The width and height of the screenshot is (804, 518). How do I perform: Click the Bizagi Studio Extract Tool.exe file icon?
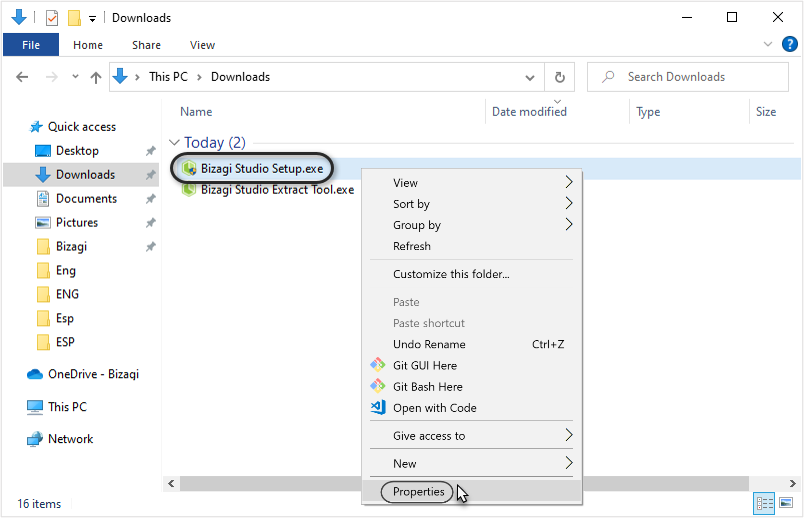click(x=189, y=189)
